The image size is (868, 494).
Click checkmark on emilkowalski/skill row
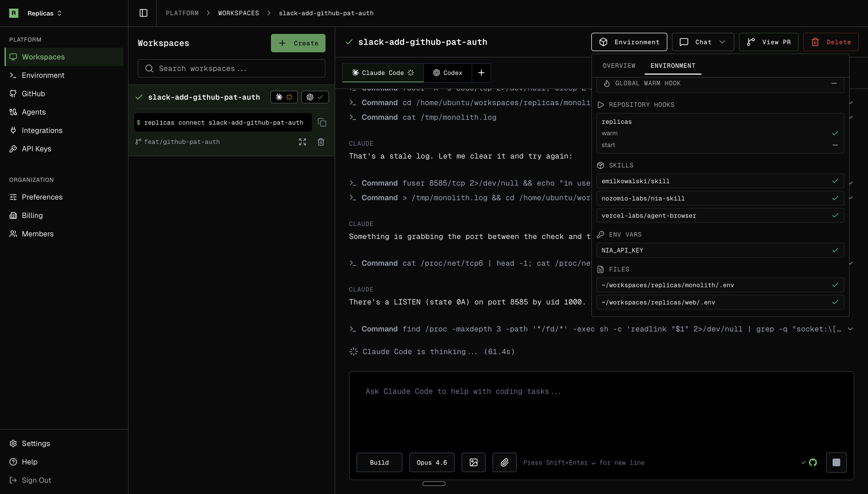(x=835, y=181)
